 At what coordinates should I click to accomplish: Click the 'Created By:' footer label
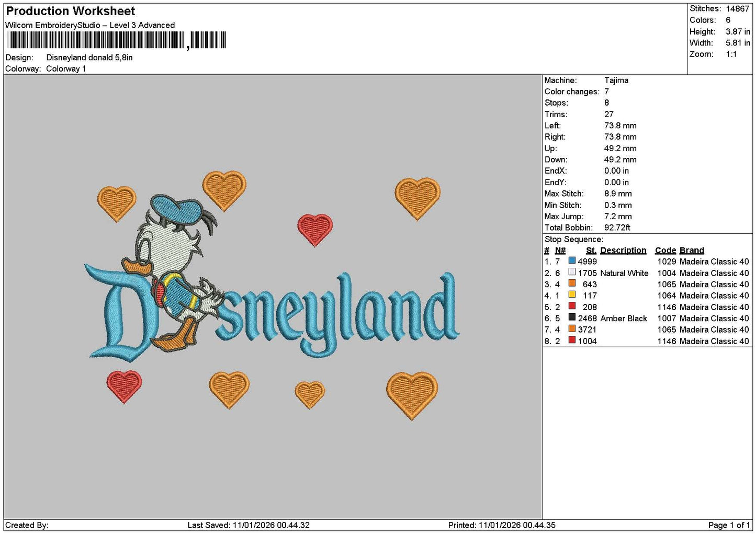click(x=27, y=525)
